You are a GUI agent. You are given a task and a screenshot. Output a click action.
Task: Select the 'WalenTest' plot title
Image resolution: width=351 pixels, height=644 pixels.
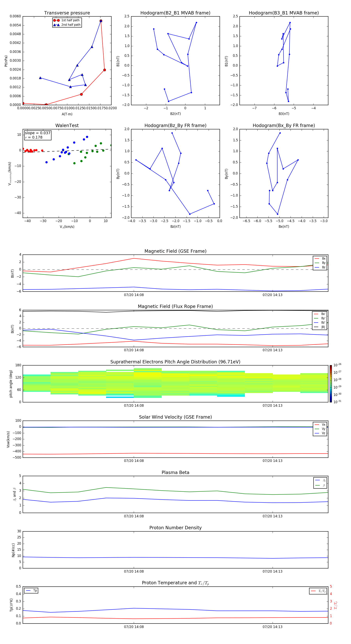(x=67, y=125)
